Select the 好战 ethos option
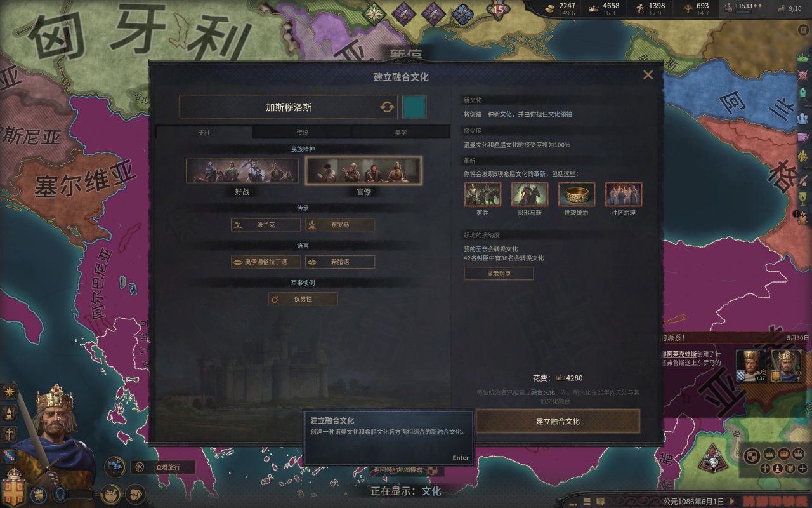812x508 pixels. coord(242,171)
